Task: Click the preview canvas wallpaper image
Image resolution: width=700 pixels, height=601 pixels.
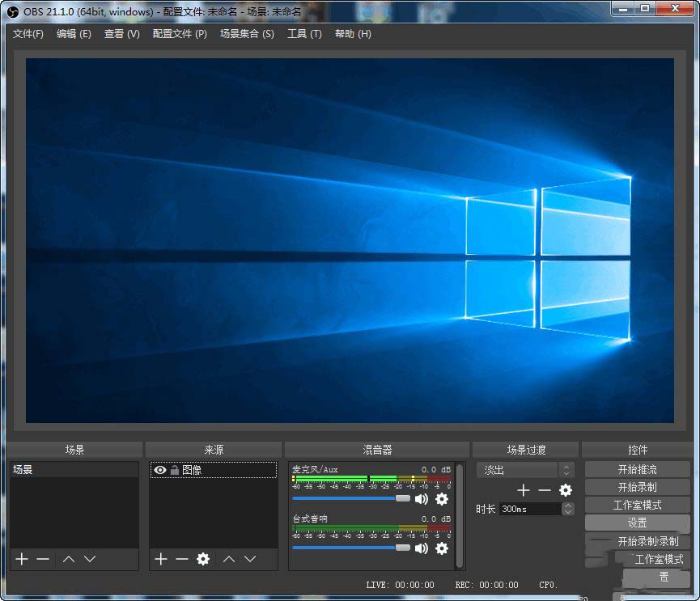Action: [x=350, y=240]
